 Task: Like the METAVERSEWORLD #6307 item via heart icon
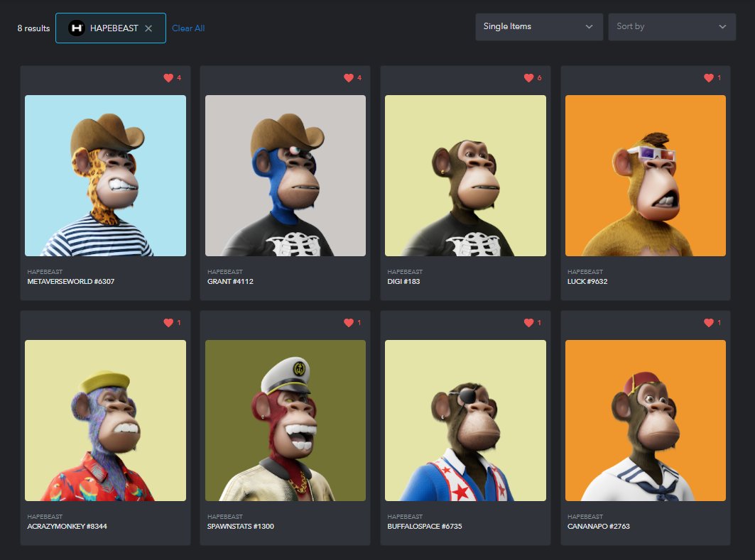click(x=168, y=78)
